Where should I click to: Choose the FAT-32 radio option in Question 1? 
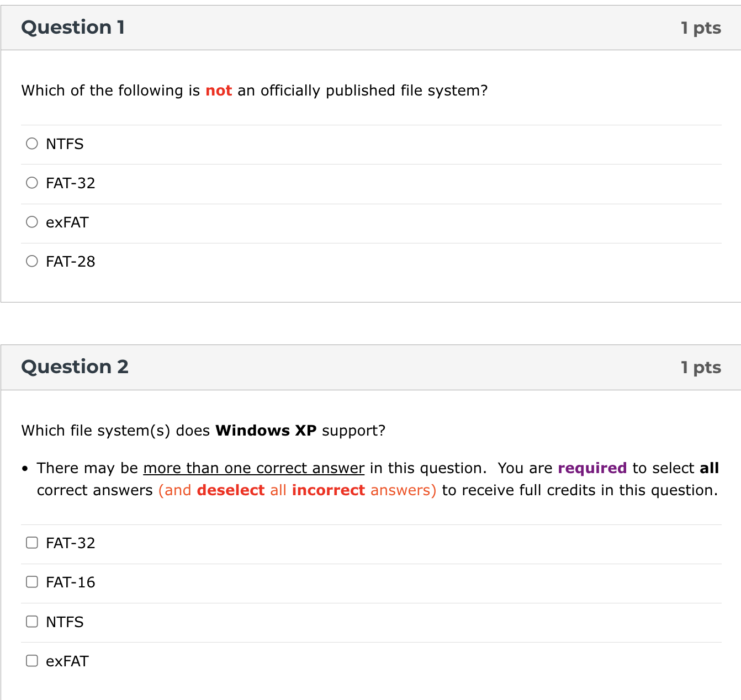pyautogui.click(x=32, y=183)
